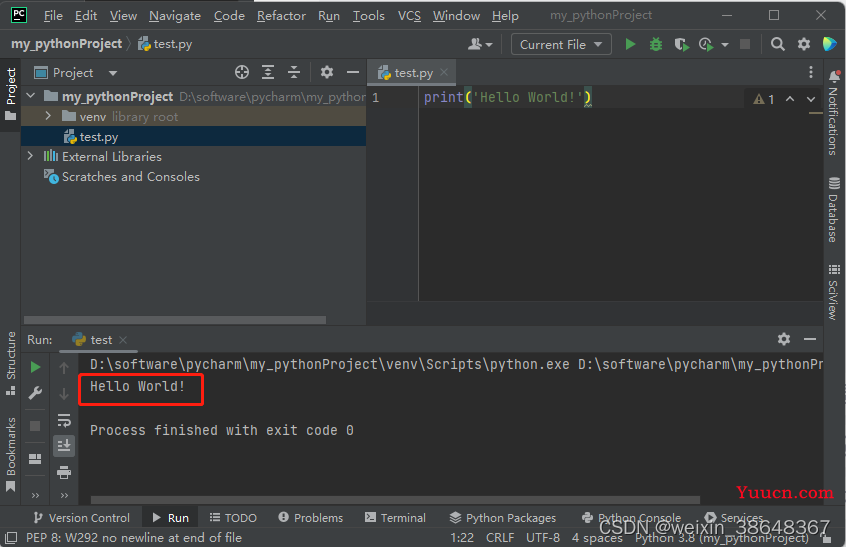Click the stop square in Run panel
Viewport: 846px width, 547px height.
(x=35, y=426)
